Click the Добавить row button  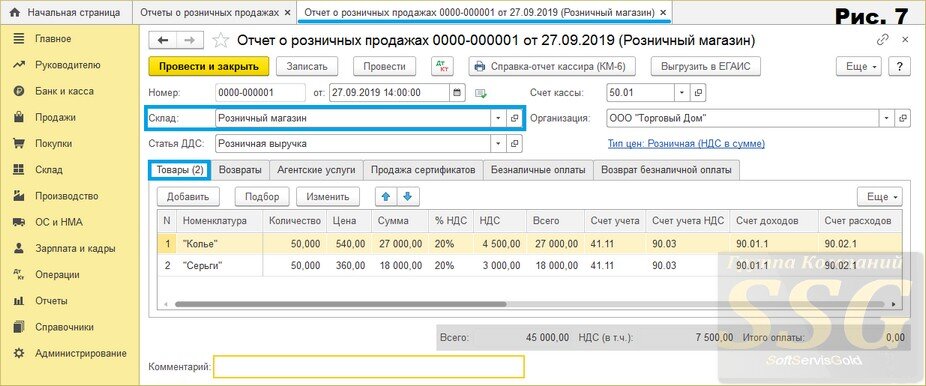tap(188, 197)
